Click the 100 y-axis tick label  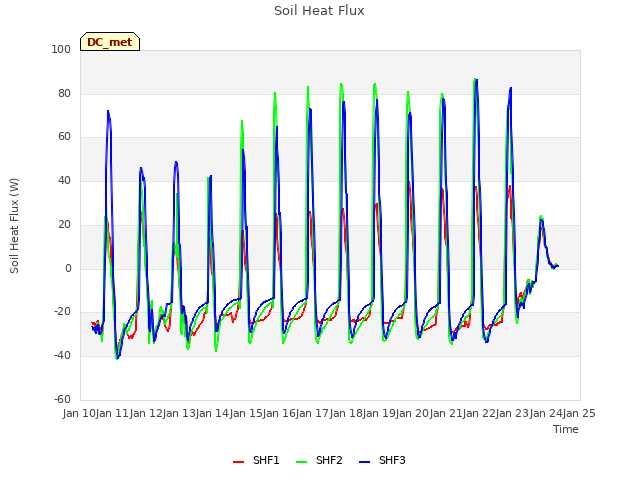click(x=61, y=49)
